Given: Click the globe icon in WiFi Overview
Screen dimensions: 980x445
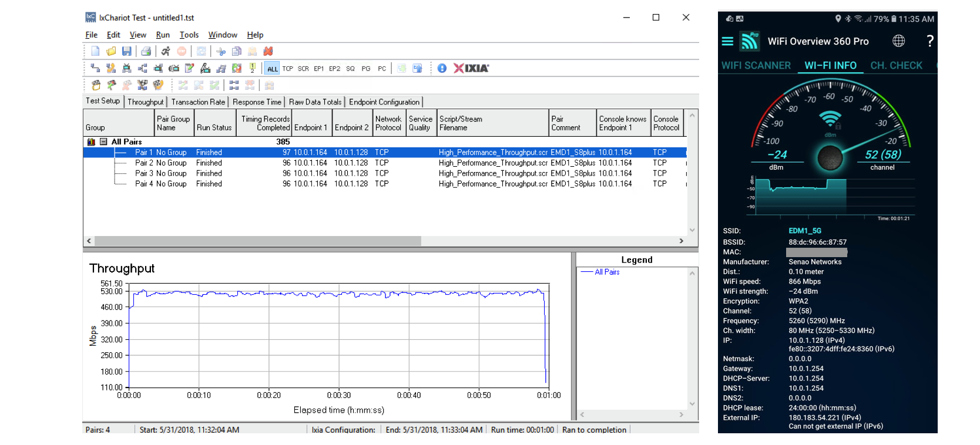Looking at the screenshot, I should point(898,41).
